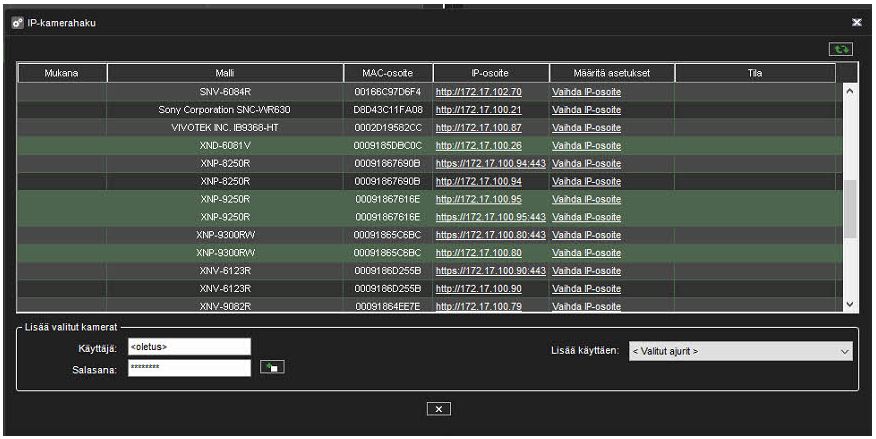
Task: Open link https://172.17.100.94:443
Action: (x=490, y=164)
